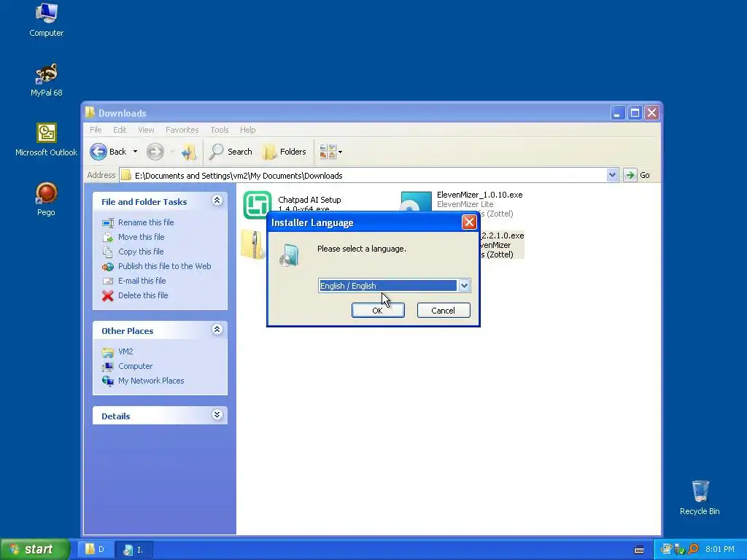Image resolution: width=747 pixels, height=560 pixels.
Task: Confirm language with OK button
Action: pos(378,311)
